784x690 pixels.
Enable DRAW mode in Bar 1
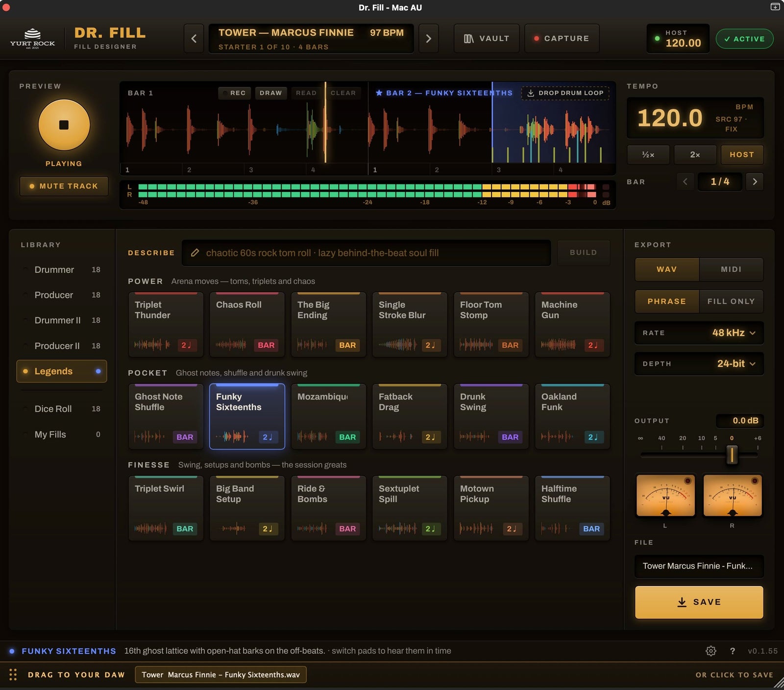click(x=270, y=93)
